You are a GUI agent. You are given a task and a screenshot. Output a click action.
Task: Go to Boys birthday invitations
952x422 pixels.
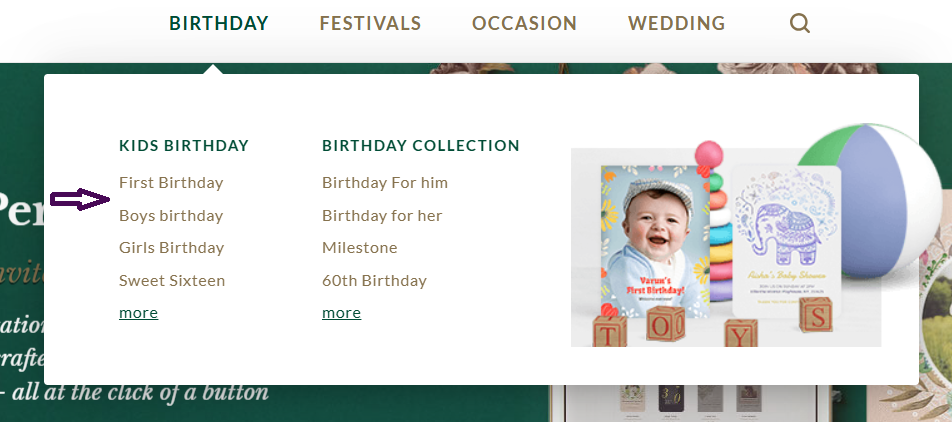coord(171,216)
